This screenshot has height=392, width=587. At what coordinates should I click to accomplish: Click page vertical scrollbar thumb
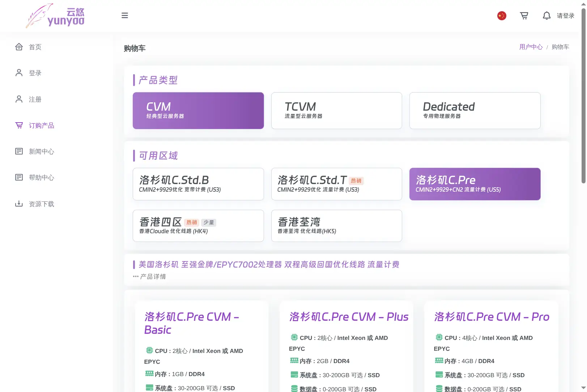(583, 96)
